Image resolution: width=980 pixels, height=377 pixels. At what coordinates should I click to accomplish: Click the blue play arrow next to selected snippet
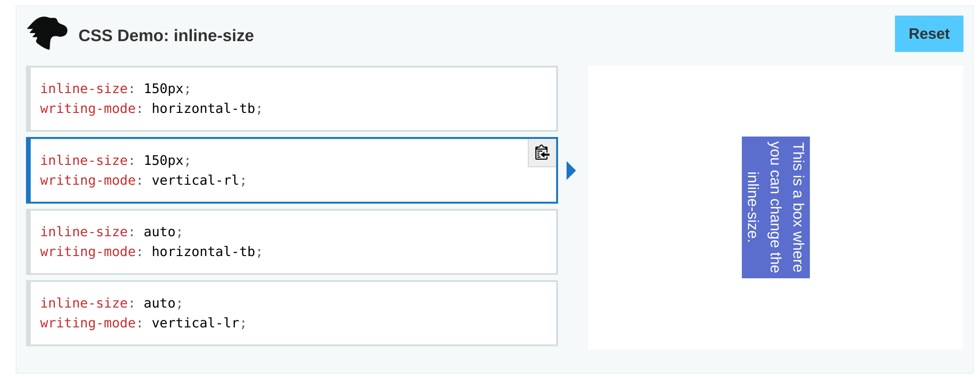point(571,171)
